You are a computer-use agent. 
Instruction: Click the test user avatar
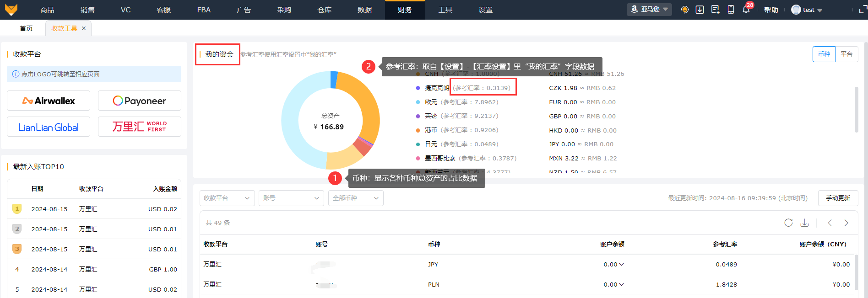796,10
